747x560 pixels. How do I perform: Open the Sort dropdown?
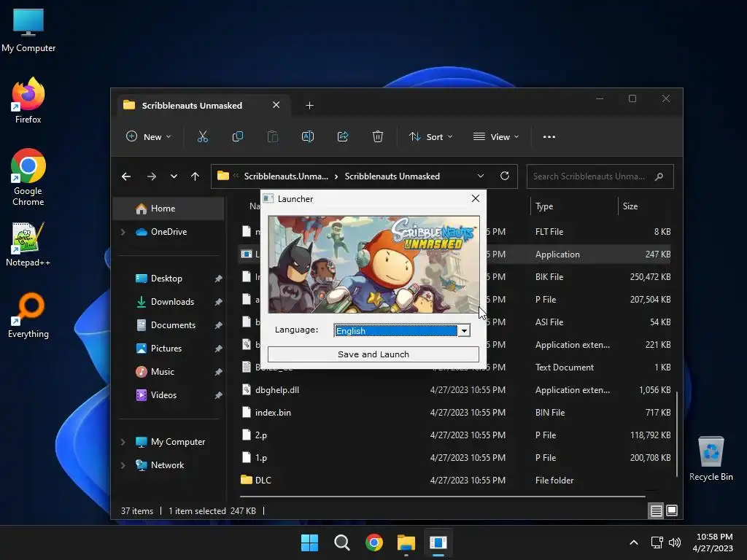[430, 136]
